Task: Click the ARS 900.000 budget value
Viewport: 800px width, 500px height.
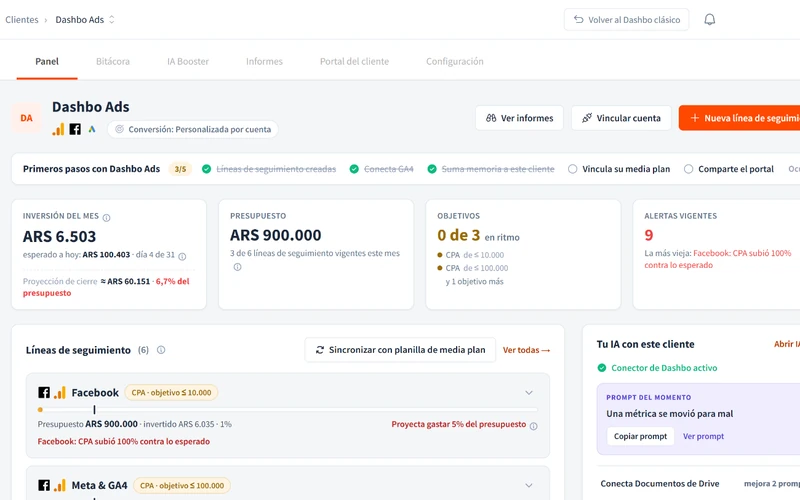Action: (276, 235)
